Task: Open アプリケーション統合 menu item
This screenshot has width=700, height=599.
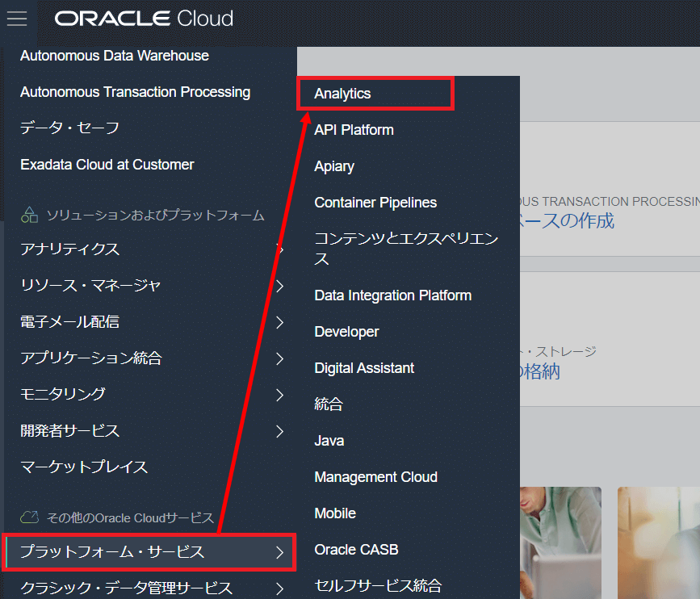Action: [x=91, y=358]
